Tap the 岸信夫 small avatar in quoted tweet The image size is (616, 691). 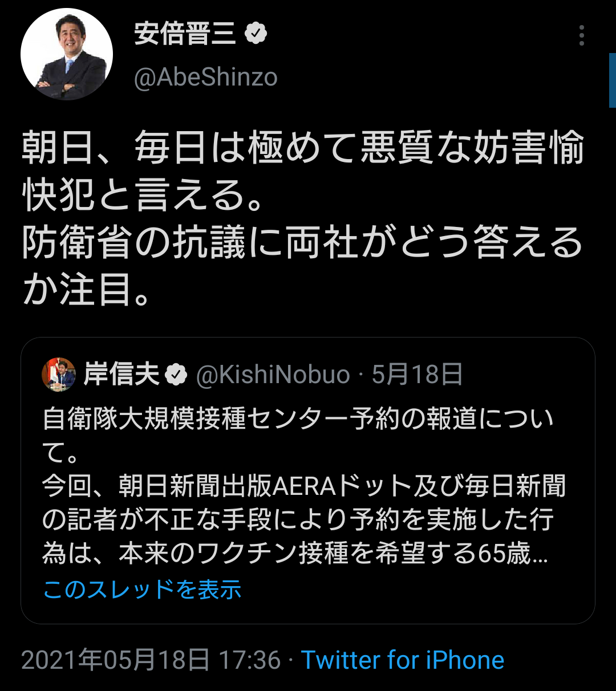[59, 375]
